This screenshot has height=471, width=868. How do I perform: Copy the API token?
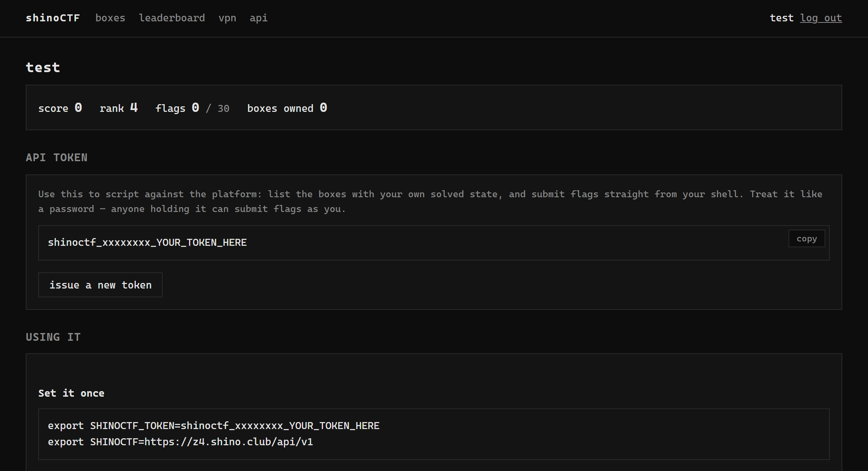(807, 238)
